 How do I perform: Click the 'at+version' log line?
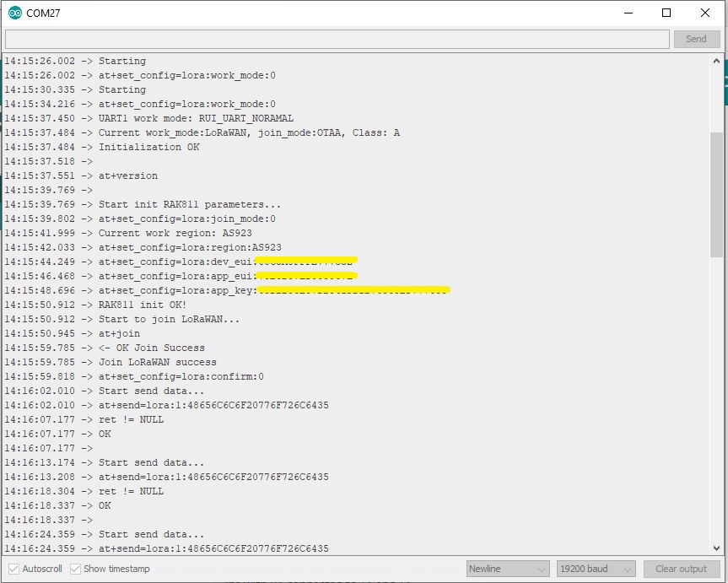[127, 175]
